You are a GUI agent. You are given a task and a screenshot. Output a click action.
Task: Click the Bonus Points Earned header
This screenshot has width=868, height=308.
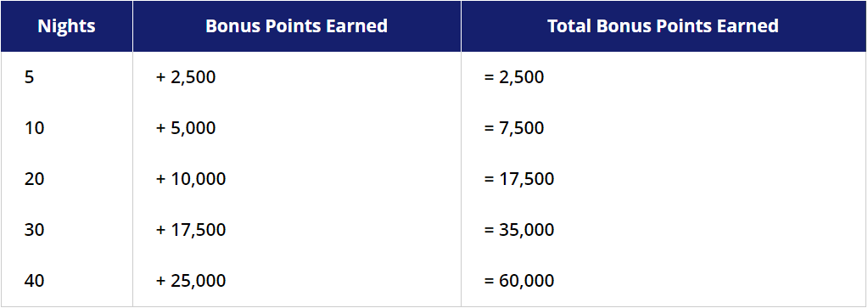[x=297, y=26]
